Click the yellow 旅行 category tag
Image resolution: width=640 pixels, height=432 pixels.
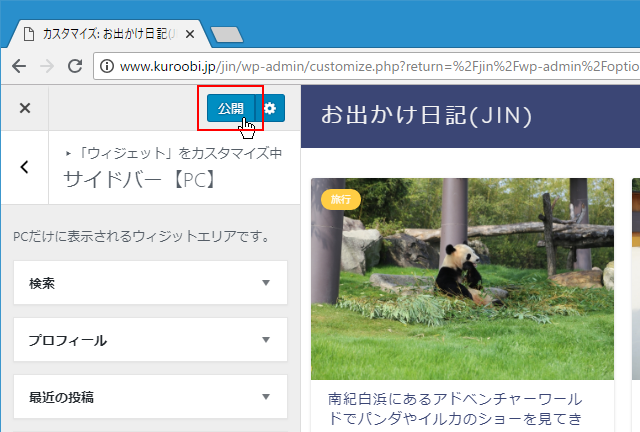(340, 199)
